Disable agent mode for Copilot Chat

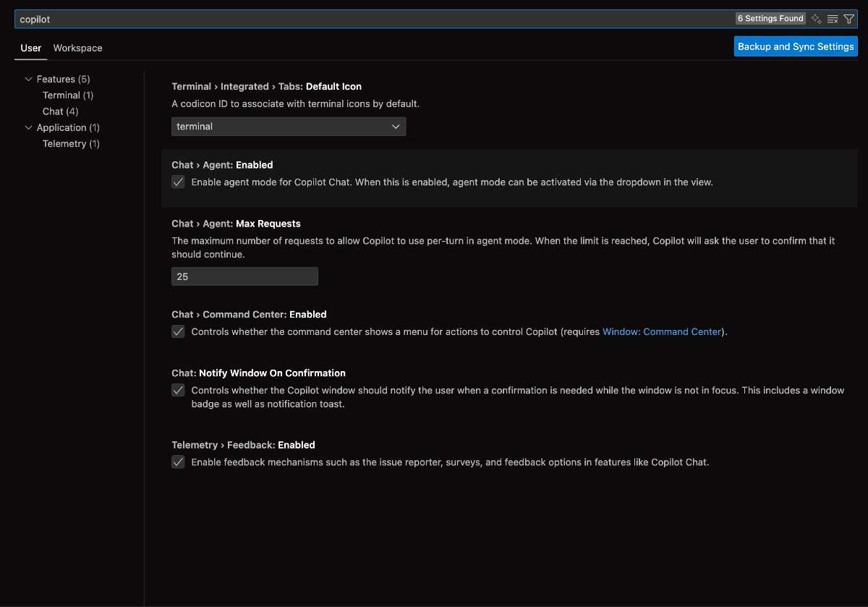(178, 182)
